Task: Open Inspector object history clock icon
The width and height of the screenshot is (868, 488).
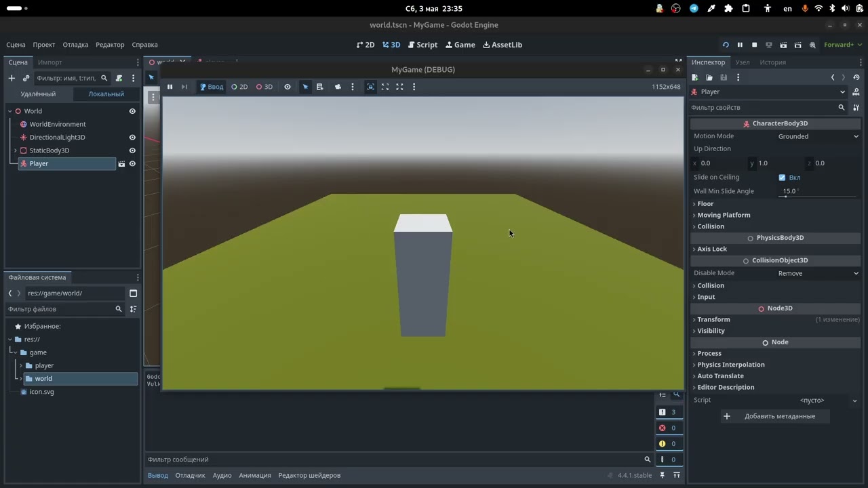Action: click(856, 77)
